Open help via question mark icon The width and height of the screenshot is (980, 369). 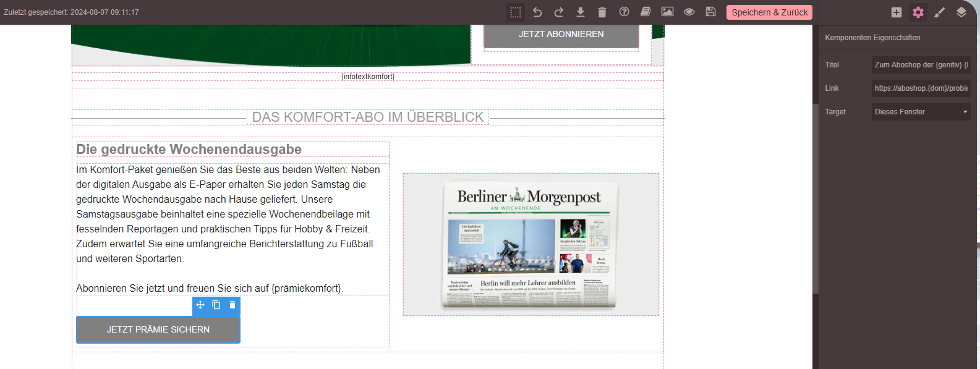point(624,12)
